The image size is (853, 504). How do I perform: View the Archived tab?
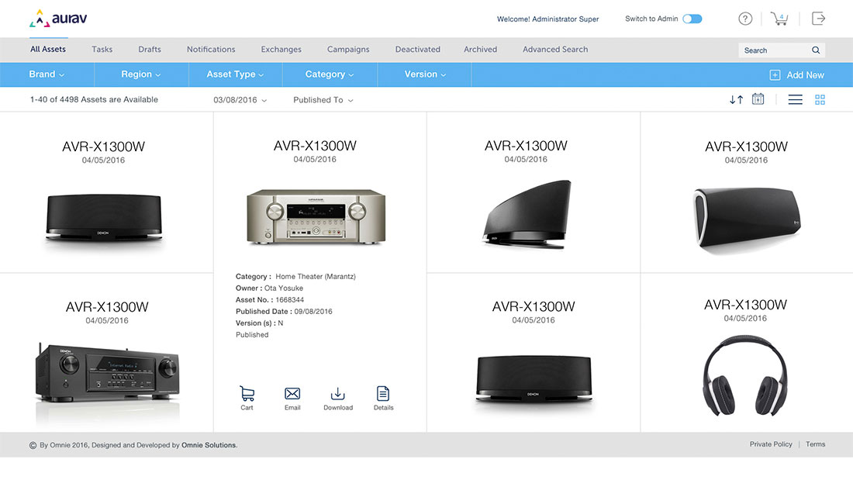[x=480, y=49]
